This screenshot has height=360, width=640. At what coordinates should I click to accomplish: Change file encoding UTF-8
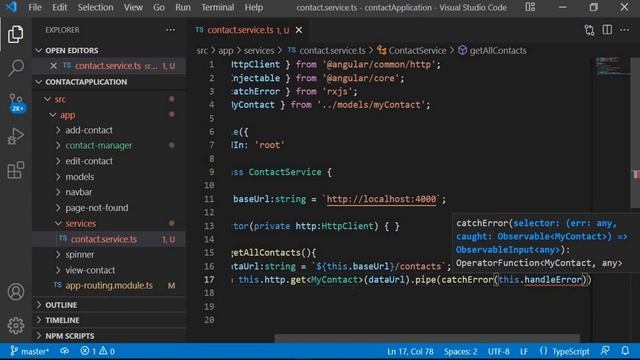point(498,351)
